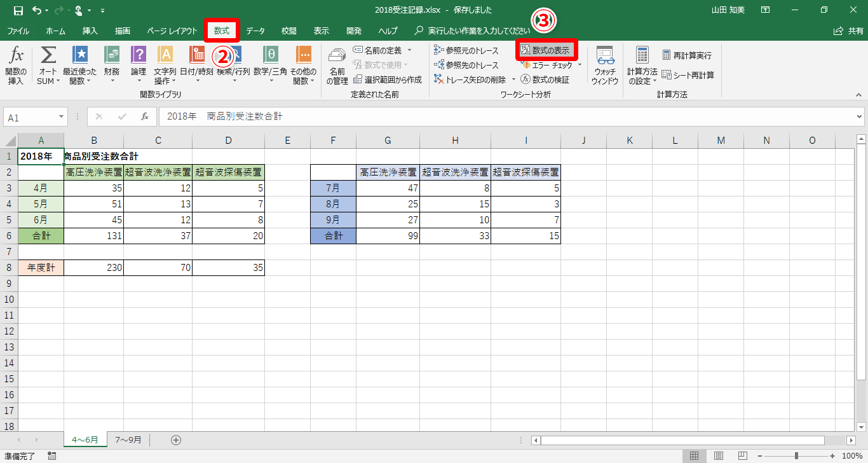Toggle 数式の表示 (Show Formulas)
The height and width of the screenshot is (463, 868).
546,50
